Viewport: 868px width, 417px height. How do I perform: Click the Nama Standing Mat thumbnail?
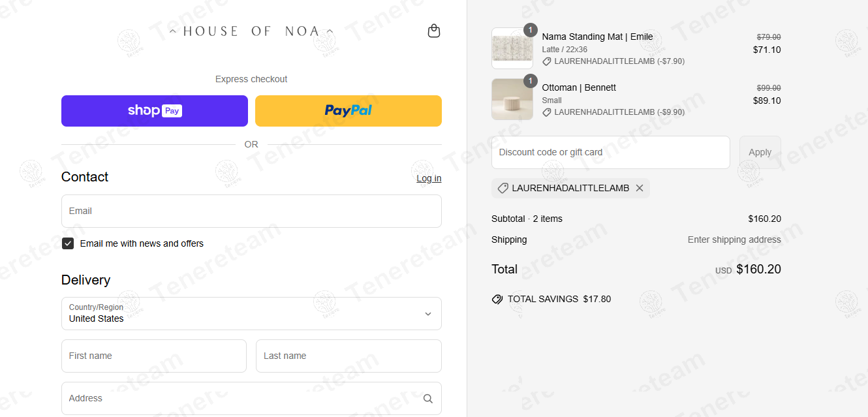512,48
